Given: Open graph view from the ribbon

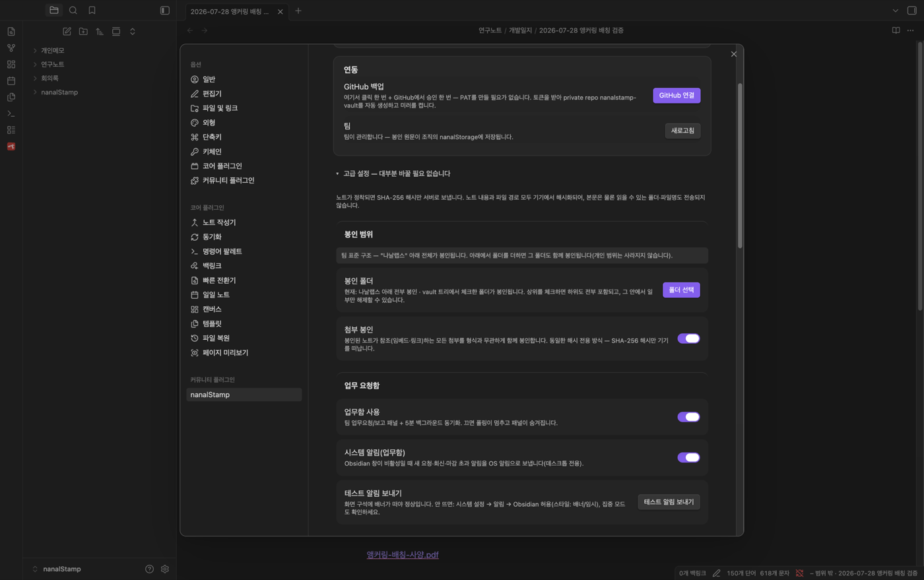Looking at the screenshot, I should pyautogui.click(x=11, y=48).
